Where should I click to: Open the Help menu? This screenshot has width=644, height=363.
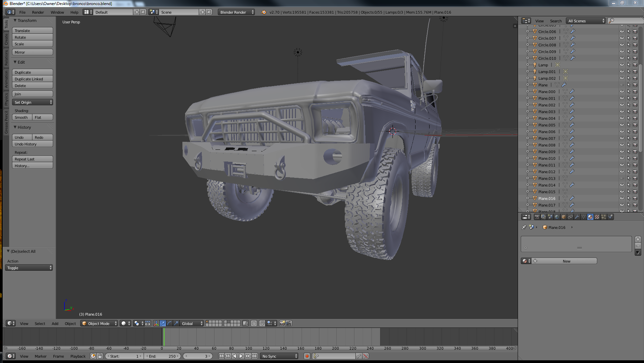click(x=74, y=12)
